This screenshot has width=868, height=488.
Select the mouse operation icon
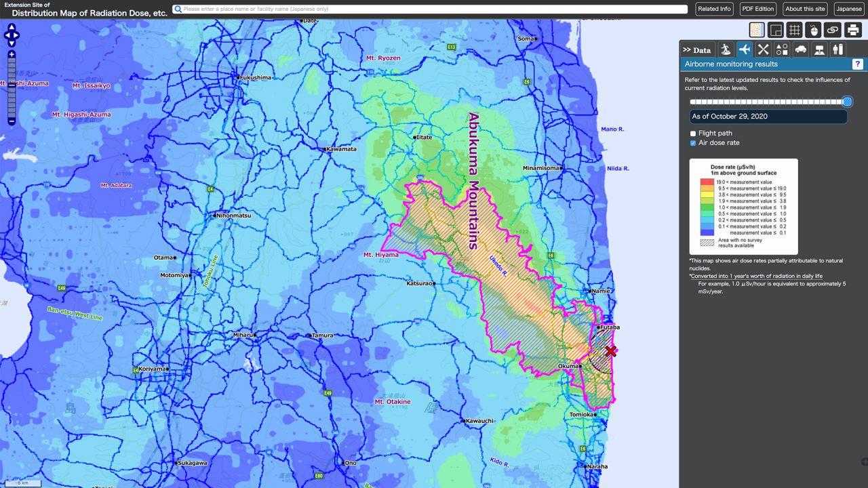pos(814,30)
